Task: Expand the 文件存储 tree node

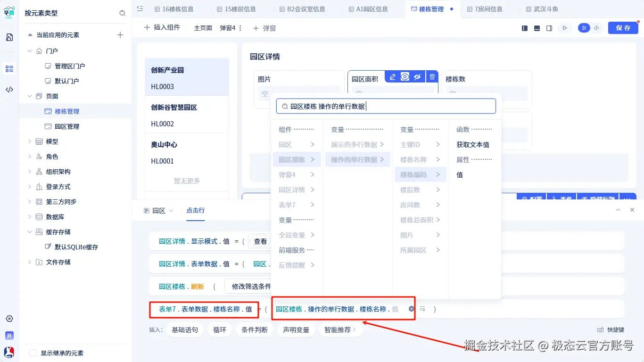Action: 30,262
